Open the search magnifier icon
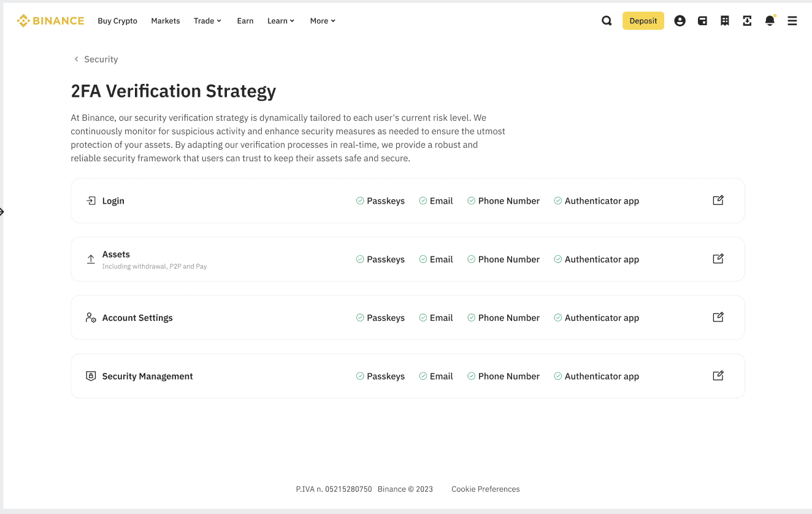This screenshot has width=812, height=514. click(x=607, y=21)
